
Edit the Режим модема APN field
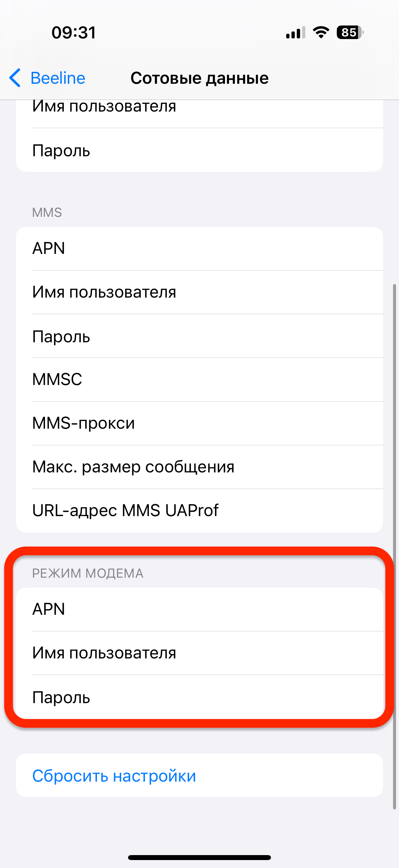coord(199,609)
